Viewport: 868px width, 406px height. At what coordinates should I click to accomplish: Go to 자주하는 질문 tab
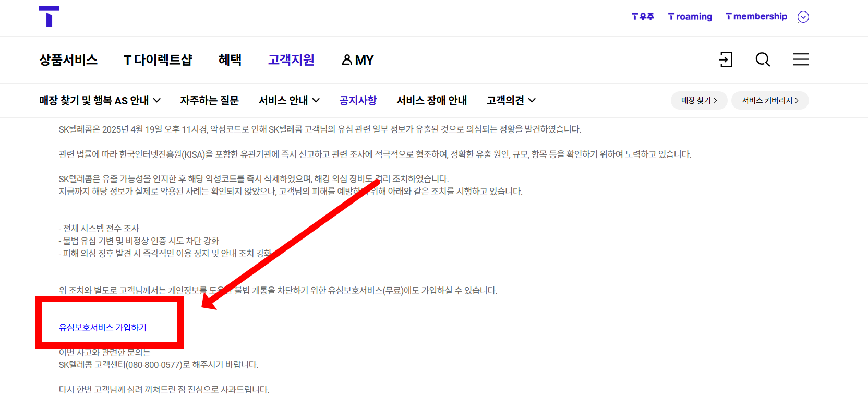pyautogui.click(x=209, y=100)
